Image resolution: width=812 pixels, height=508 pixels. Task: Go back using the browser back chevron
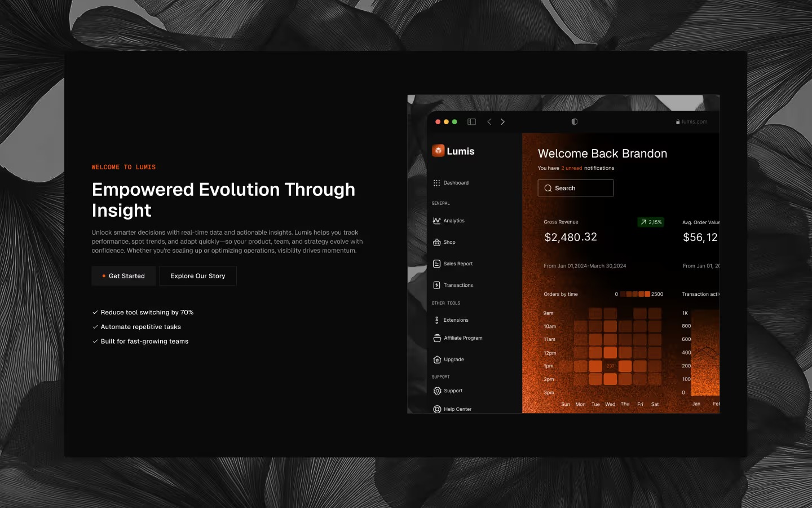[489, 122]
